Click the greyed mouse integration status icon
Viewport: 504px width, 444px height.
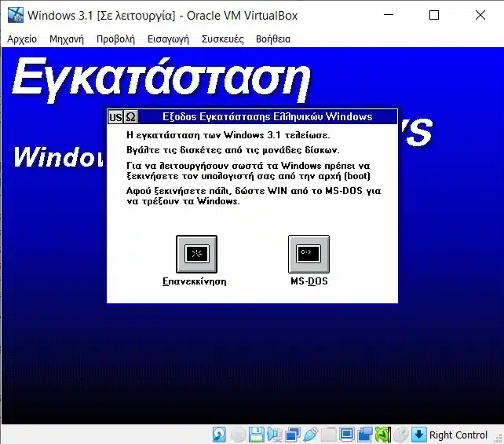click(x=401, y=435)
